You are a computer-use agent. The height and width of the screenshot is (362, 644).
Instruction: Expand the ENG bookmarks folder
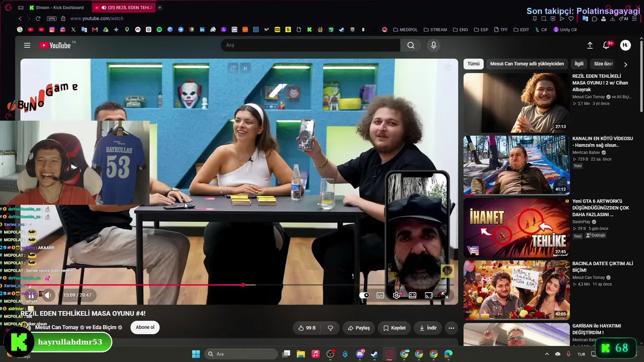click(460, 30)
